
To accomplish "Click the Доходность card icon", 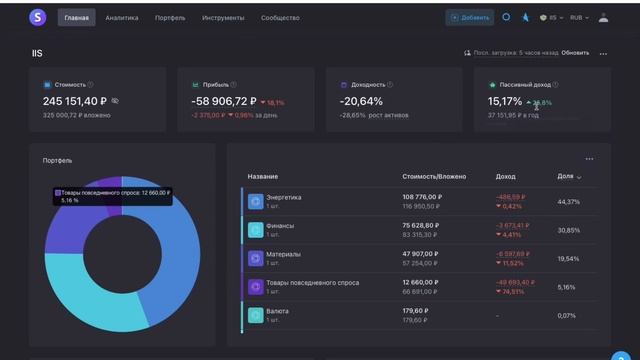I will coord(344,85).
